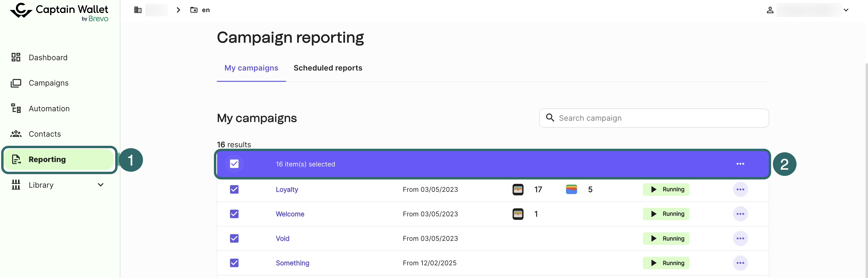Uncheck the Welcome campaign checkbox
868x278 pixels.
234,214
